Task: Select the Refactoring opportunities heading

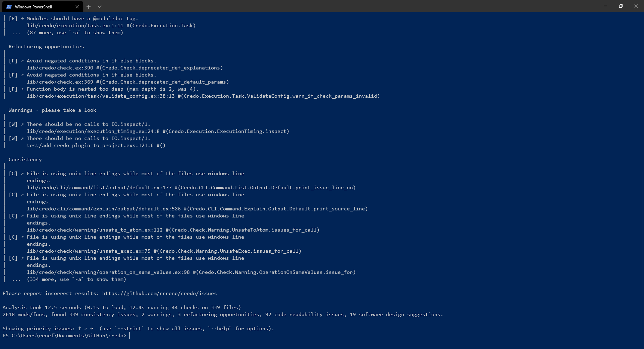Action: pyautogui.click(x=46, y=47)
